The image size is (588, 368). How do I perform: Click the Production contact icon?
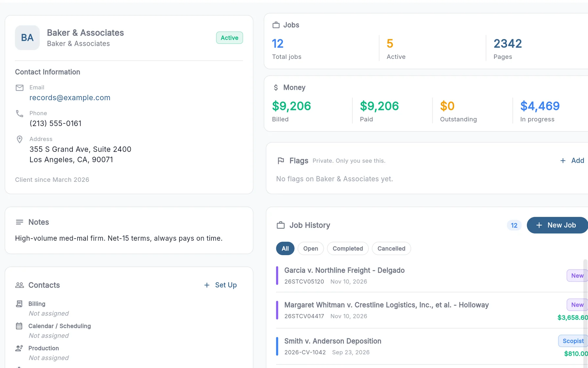[19, 348]
